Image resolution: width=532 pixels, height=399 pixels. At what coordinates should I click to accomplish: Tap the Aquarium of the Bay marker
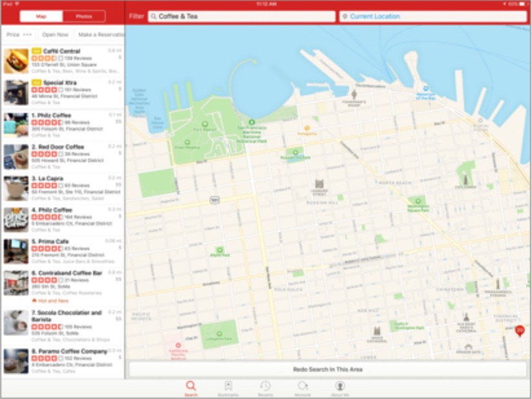pos(425,89)
